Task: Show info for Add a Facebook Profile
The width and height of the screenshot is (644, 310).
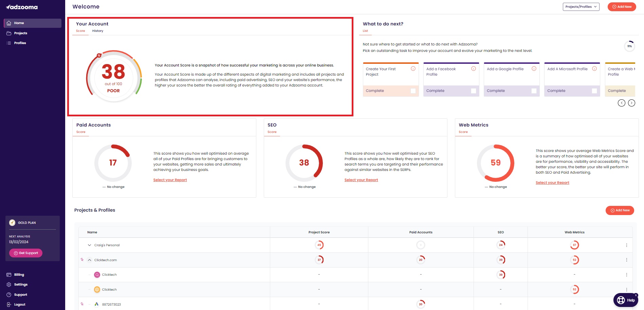Action: [x=474, y=69]
